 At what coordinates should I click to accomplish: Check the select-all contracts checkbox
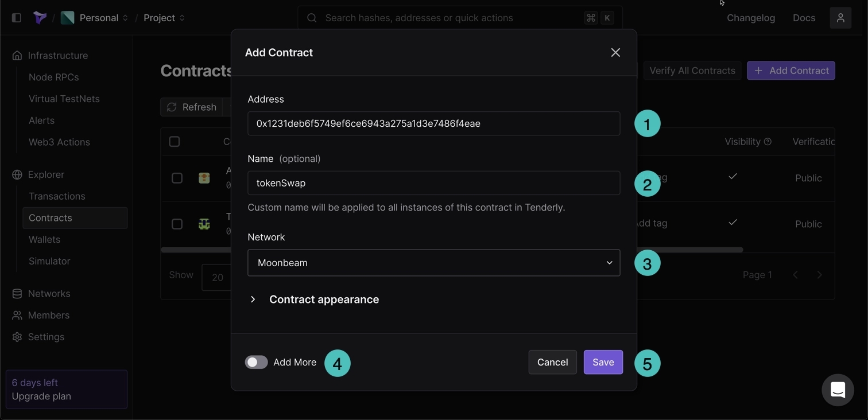(175, 142)
